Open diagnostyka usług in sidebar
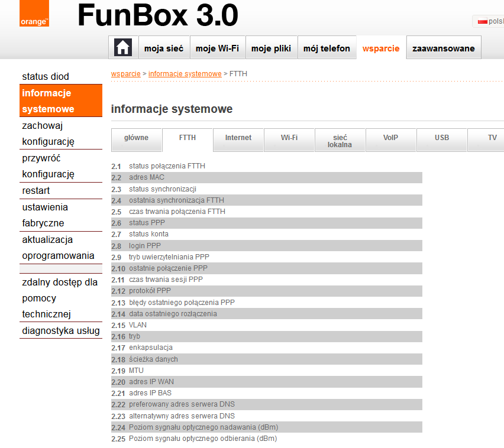This screenshot has height=448, width=504. click(x=61, y=330)
